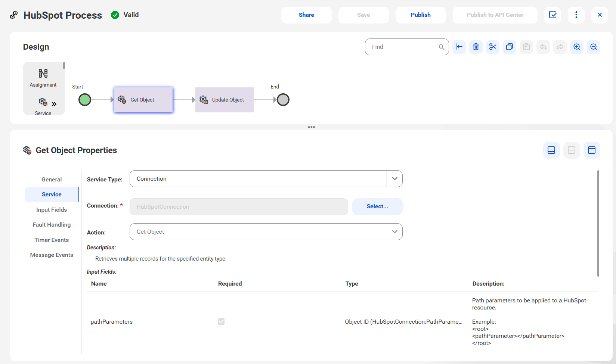
Task: Click the Name column header
Action: click(99, 284)
